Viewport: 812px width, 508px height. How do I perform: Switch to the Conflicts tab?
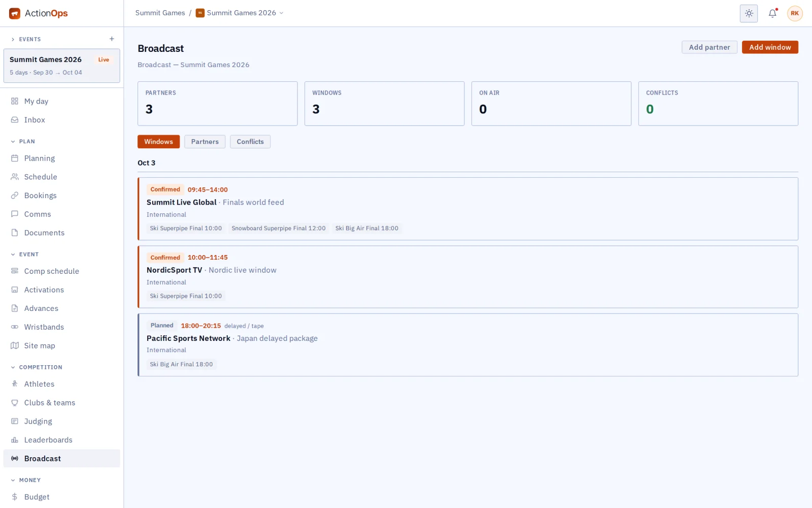pos(250,142)
